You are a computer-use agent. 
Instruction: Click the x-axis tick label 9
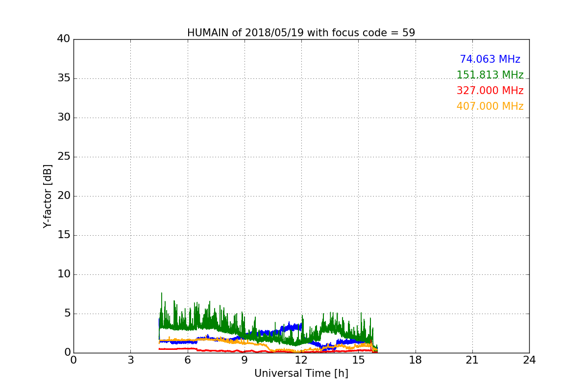click(x=245, y=360)
